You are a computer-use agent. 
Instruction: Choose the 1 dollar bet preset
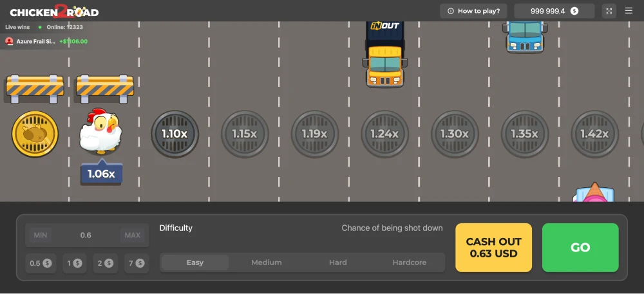pos(74,263)
